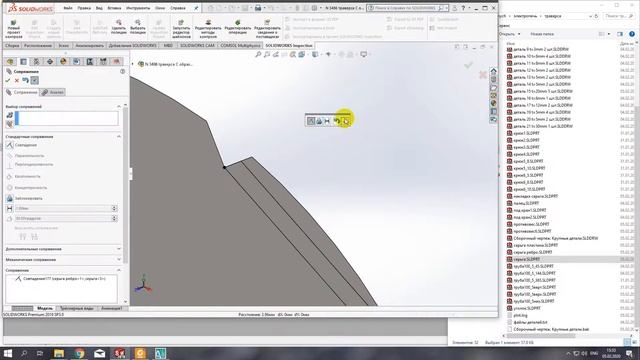This screenshot has height=360, width=640.
Task: Click the FeatureManager design tree tab icon
Action: coord(10,61)
